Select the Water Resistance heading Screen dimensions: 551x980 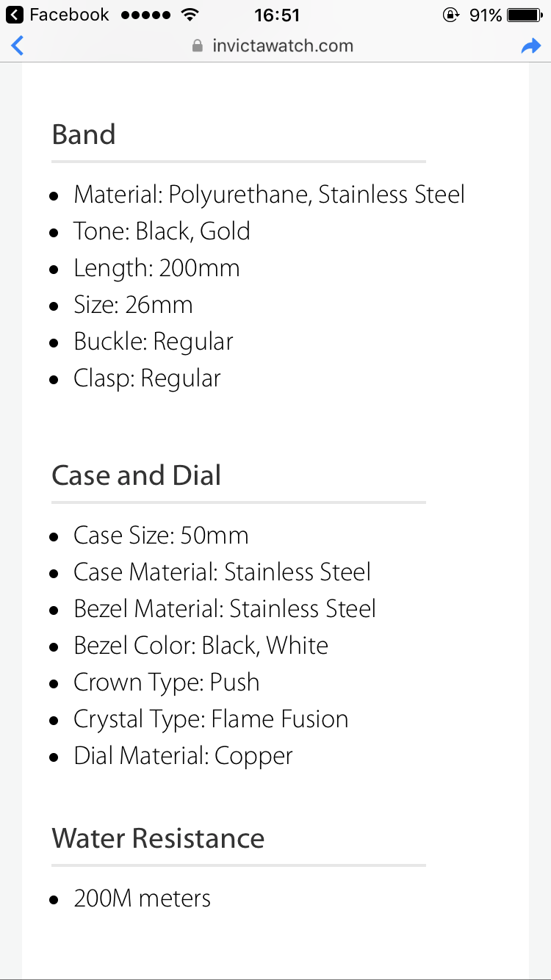pos(158,838)
